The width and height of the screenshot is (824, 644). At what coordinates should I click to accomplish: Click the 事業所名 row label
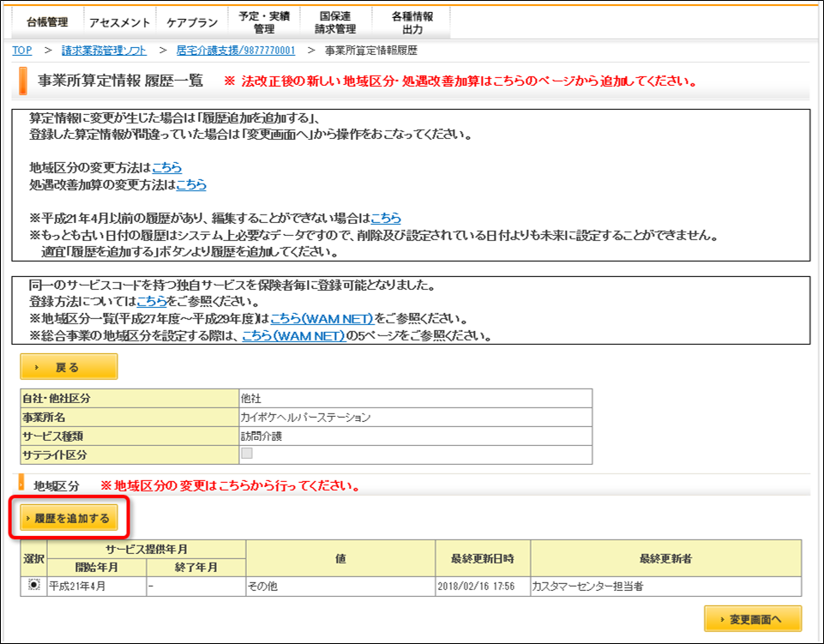tap(129, 418)
